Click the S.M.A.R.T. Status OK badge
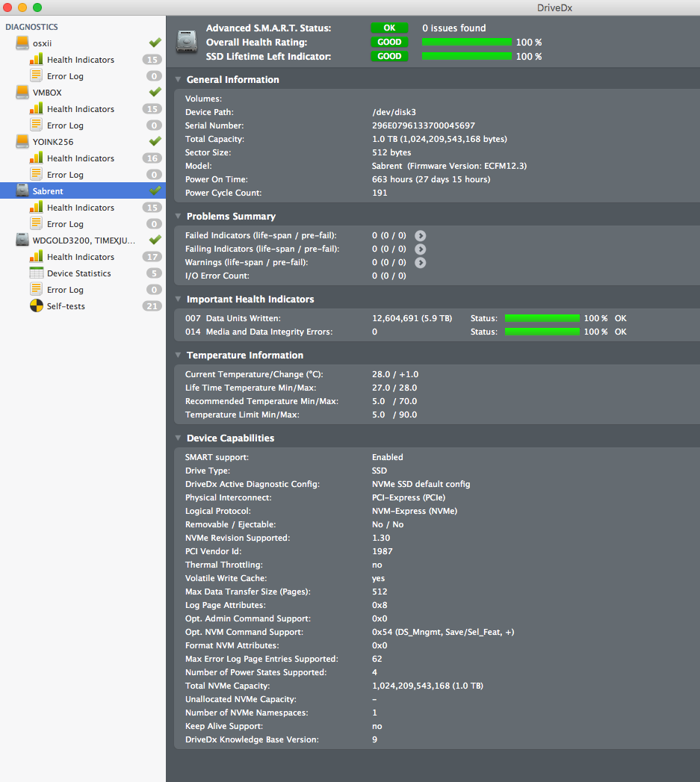 pyautogui.click(x=389, y=28)
